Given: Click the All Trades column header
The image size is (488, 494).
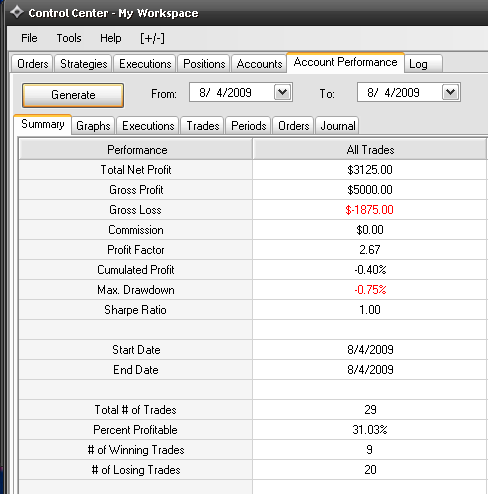Looking at the screenshot, I should point(370,150).
